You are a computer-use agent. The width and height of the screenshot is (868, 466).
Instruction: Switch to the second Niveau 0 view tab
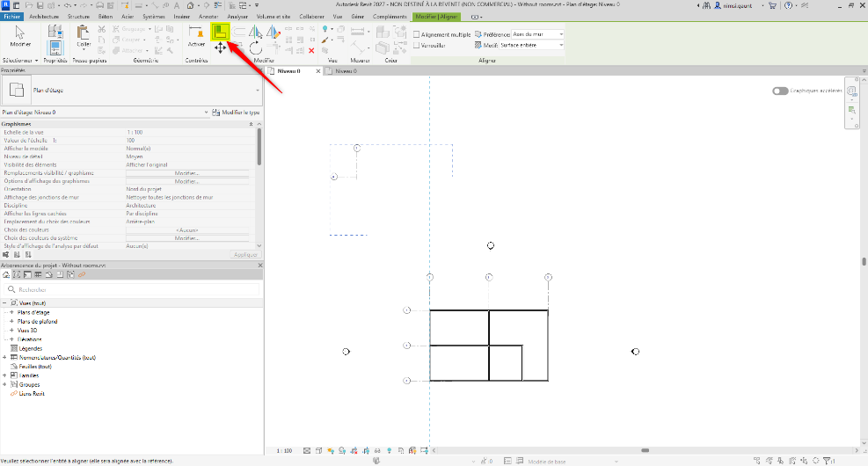tap(346, 71)
